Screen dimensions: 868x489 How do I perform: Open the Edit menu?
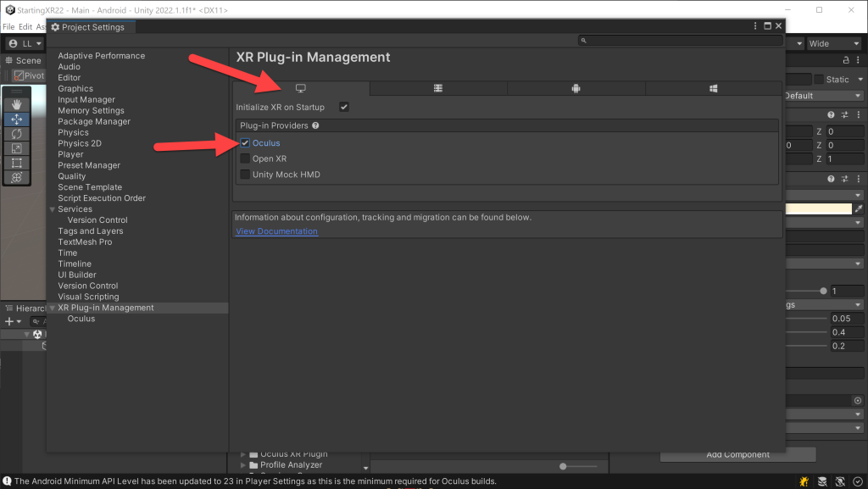tap(25, 26)
